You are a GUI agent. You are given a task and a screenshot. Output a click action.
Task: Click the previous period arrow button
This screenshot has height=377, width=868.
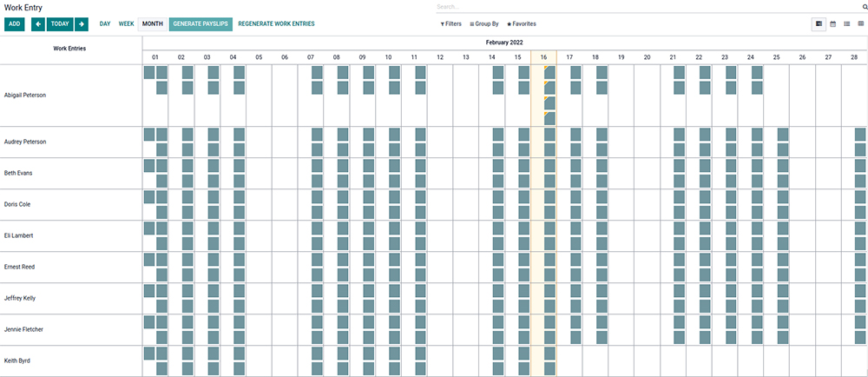pos(38,24)
